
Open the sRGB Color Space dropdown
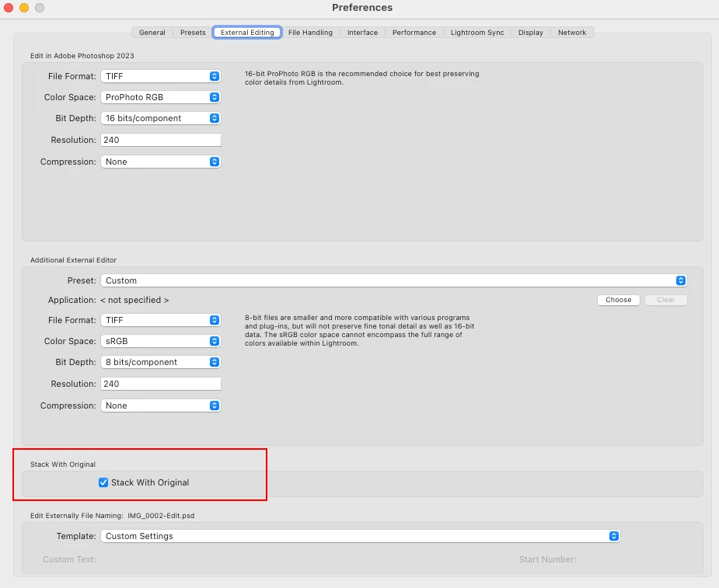160,341
